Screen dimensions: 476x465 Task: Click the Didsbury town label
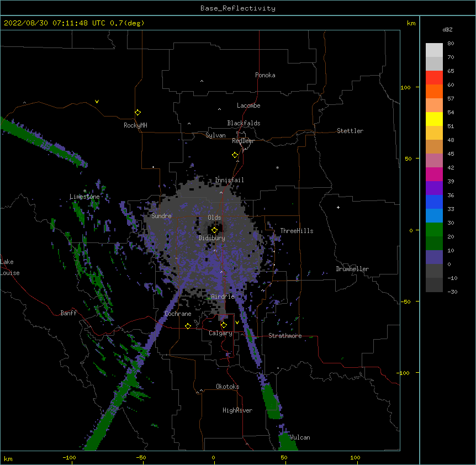pyautogui.click(x=211, y=238)
